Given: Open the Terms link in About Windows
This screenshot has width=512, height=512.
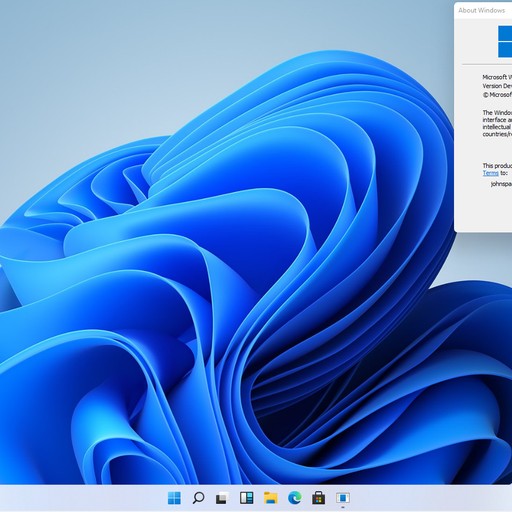Looking at the screenshot, I should 490,173.
